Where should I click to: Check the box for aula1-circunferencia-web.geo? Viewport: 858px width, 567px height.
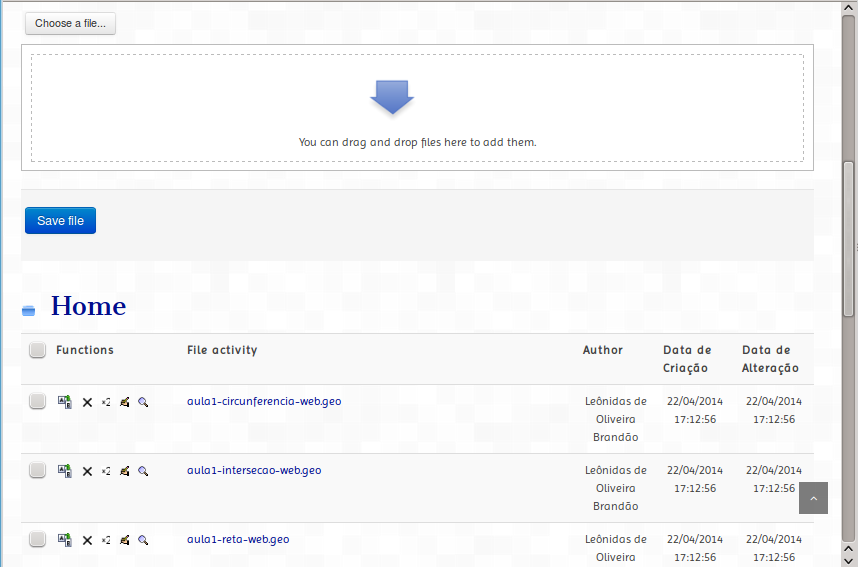(x=37, y=401)
